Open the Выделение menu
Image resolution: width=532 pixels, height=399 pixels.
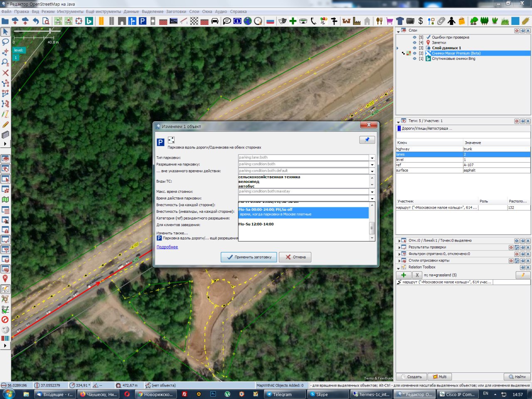point(153,12)
